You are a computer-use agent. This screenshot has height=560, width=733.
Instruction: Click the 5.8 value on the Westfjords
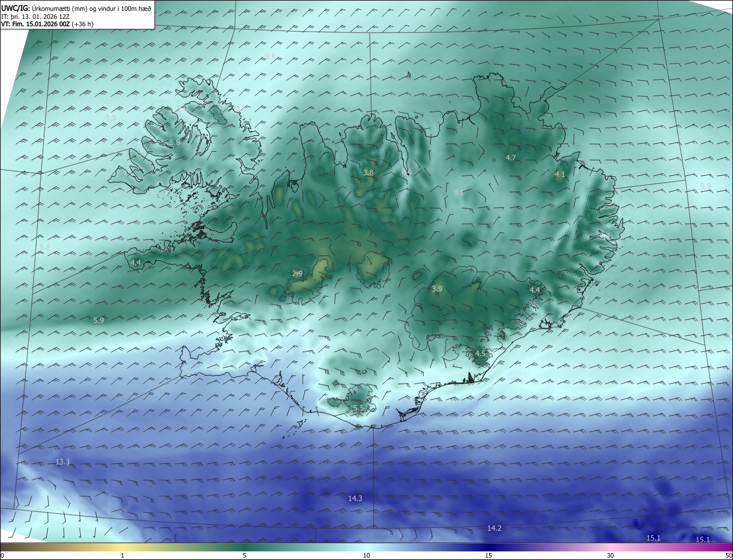[x=175, y=142]
